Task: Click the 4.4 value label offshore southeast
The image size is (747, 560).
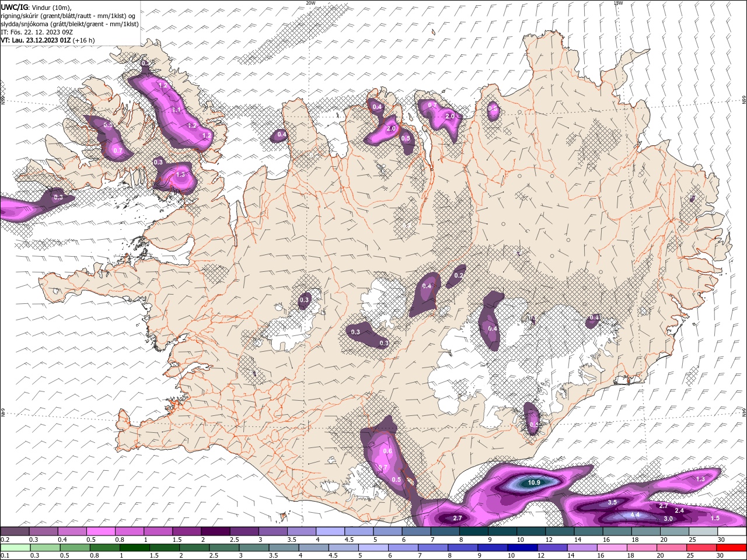Action: [636, 514]
